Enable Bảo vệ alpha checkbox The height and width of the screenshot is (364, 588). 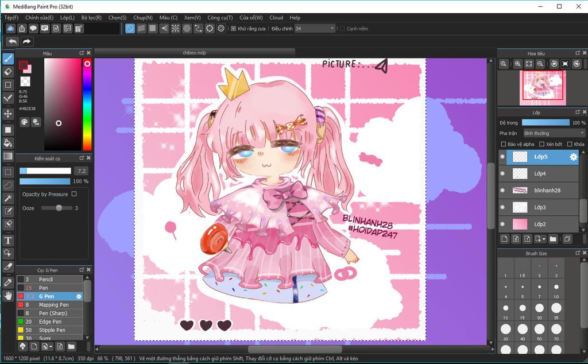(503, 144)
